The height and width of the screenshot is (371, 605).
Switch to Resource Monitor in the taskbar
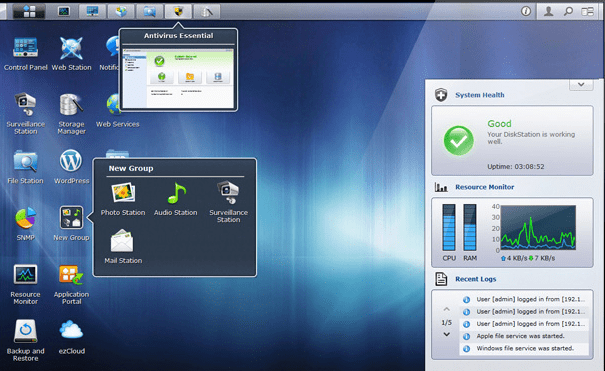pos(64,11)
